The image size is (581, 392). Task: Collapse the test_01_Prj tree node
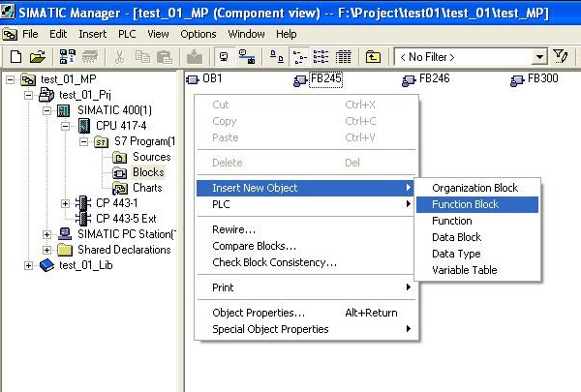pyautogui.click(x=28, y=95)
